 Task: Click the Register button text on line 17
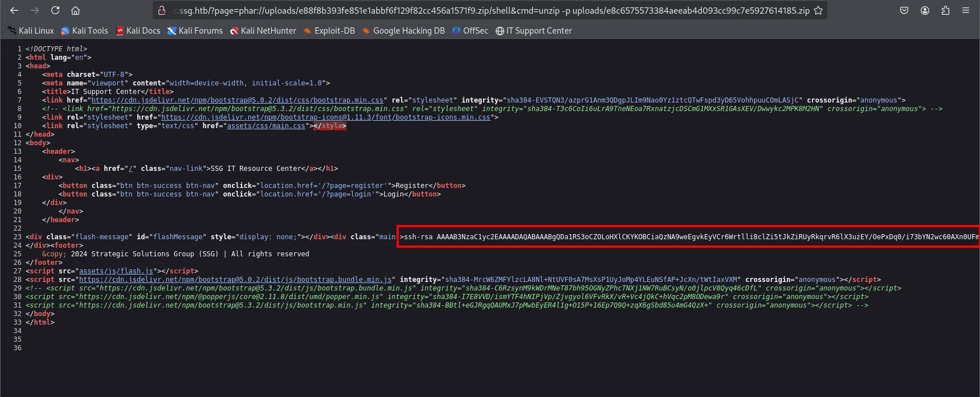pos(412,186)
